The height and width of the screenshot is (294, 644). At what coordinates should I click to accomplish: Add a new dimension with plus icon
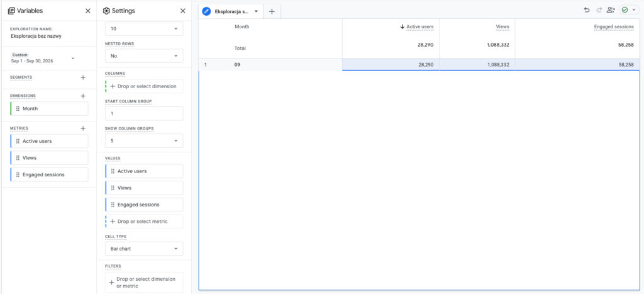[x=83, y=96]
